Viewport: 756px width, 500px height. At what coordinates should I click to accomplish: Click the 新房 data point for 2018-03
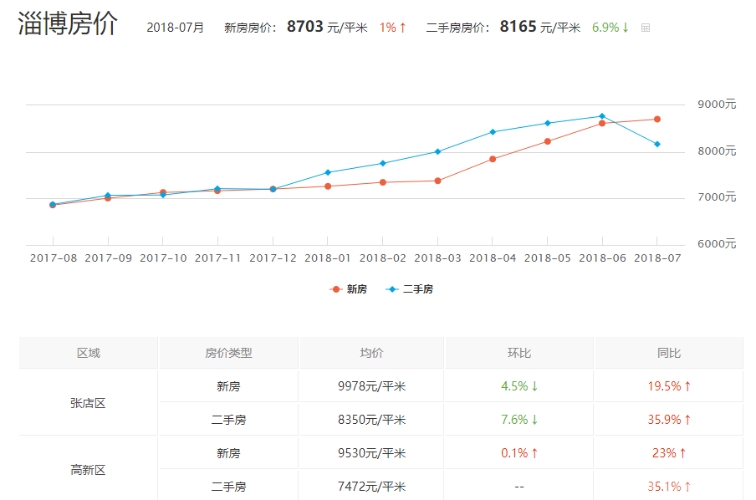click(438, 180)
